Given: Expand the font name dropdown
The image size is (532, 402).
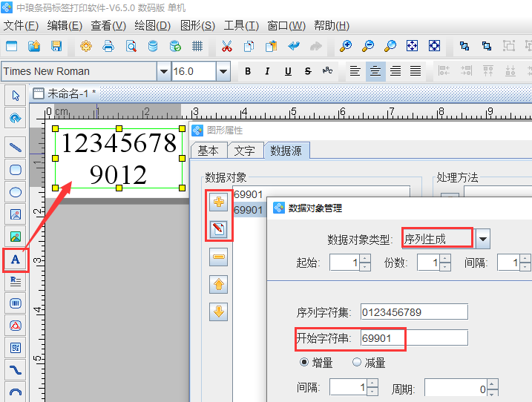Looking at the screenshot, I should pos(164,71).
